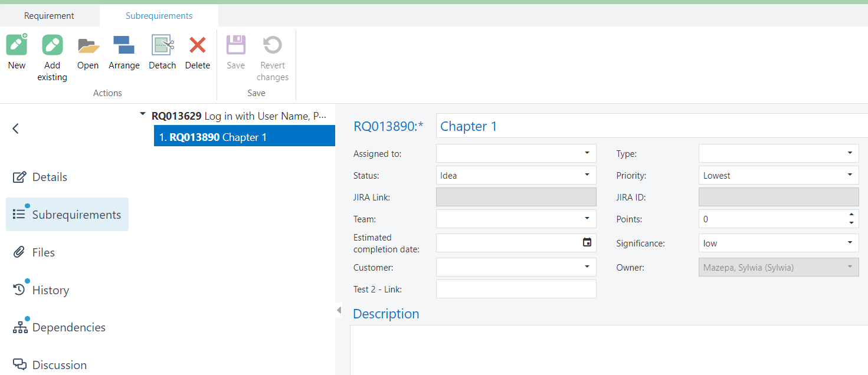Select RQ013890 Chapter 1 tree item
868x375 pixels.
(244, 137)
